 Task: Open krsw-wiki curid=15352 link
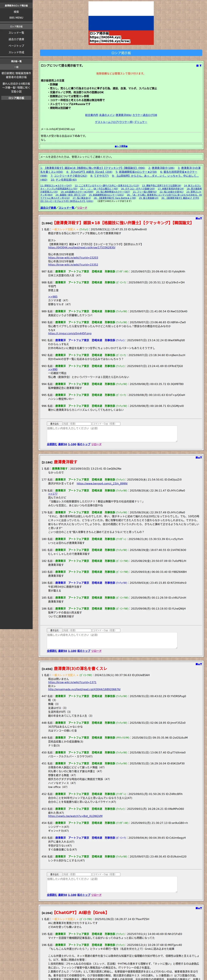tap(73, 265)
